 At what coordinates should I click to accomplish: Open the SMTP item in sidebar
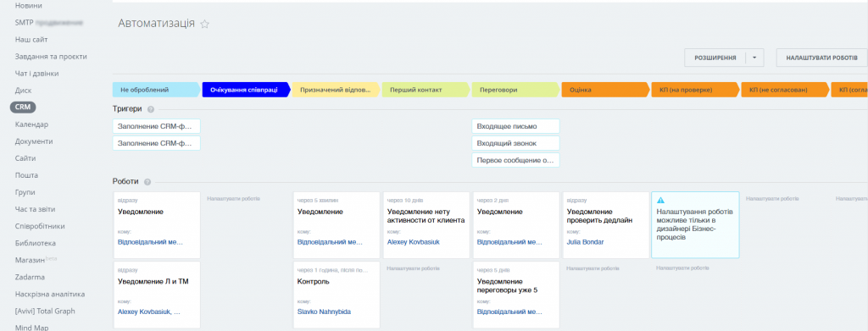click(x=49, y=23)
